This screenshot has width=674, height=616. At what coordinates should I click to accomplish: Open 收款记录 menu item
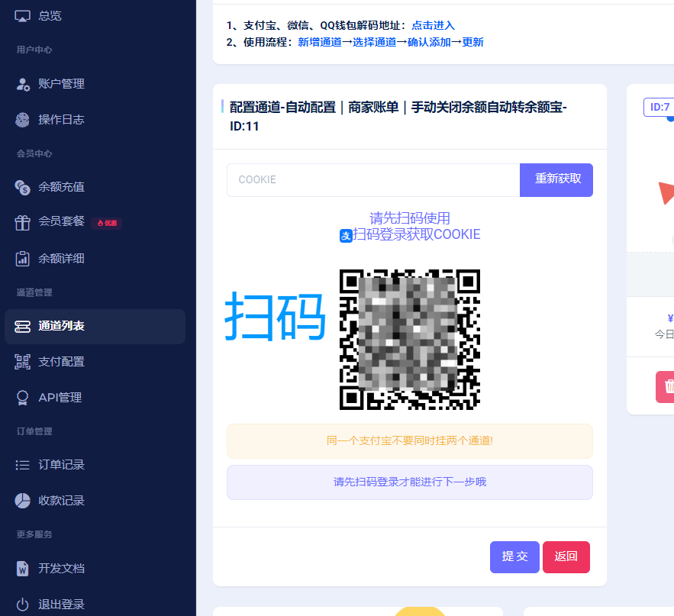(61, 501)
